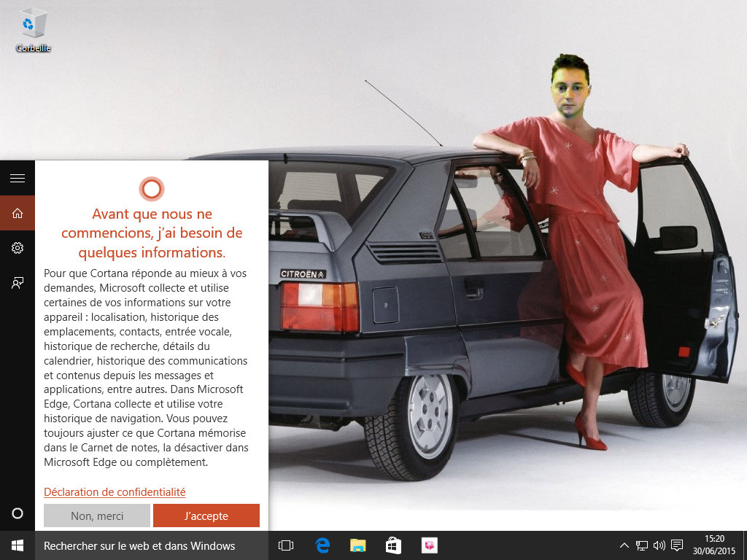Viewport: 747px width, 560px height.
Task: Select the Cortana Home icon
Action: coord(18,213)
